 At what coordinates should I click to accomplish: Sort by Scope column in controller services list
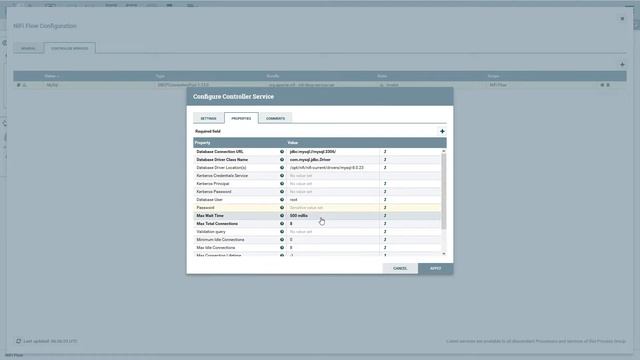(x=493, y=76)
